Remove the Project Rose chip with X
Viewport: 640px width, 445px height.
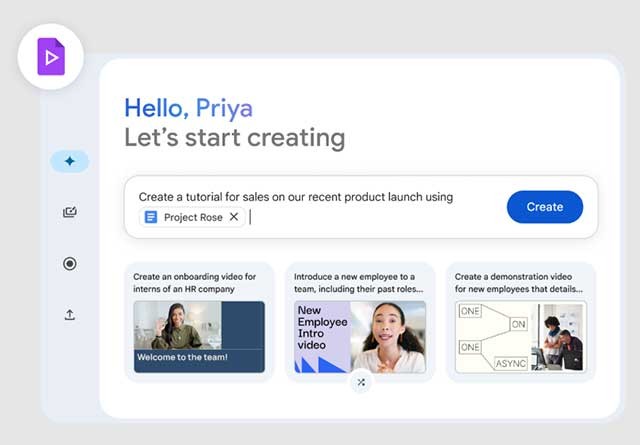point(234,217)
